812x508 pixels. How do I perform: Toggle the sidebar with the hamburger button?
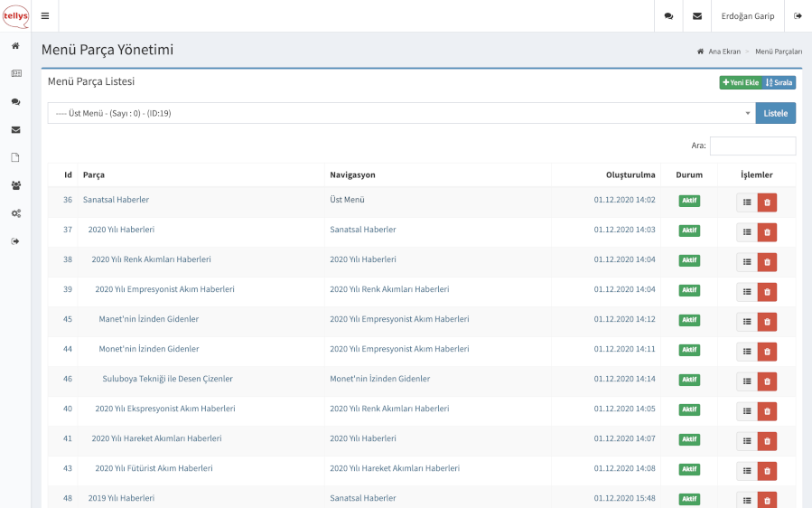tap(45, 16)
